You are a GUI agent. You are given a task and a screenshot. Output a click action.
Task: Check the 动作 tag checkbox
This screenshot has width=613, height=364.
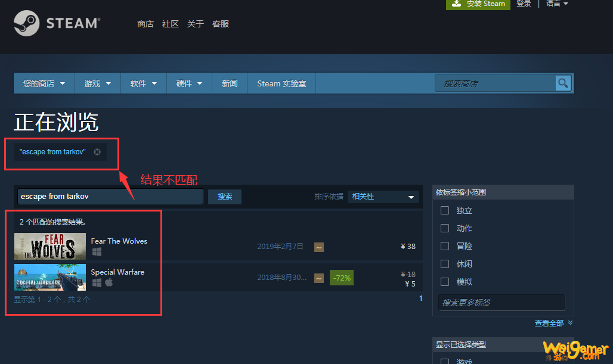point(445,228)
